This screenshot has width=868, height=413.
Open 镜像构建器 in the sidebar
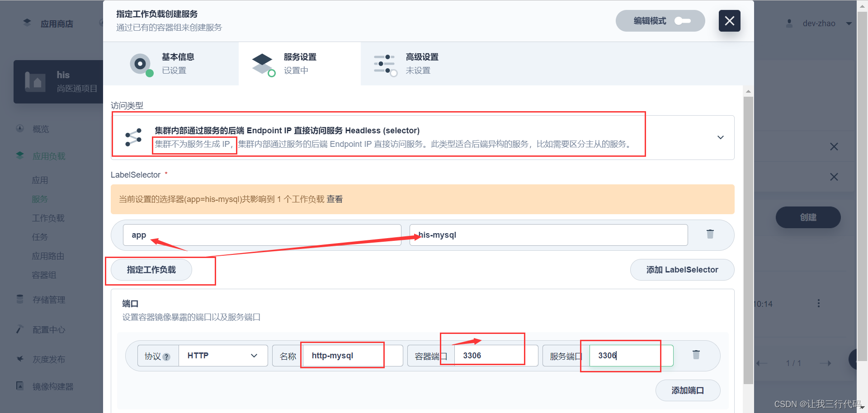click(x=53, y=387)
